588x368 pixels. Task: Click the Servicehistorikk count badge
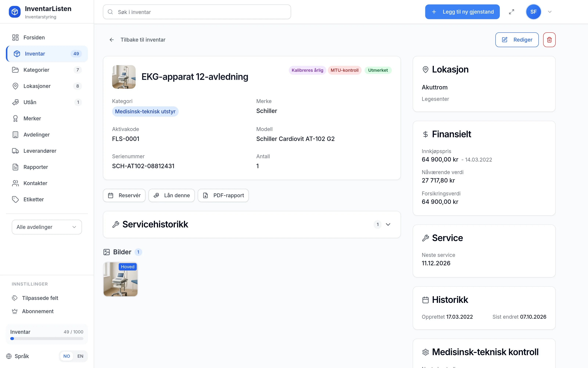click(378, 224)
